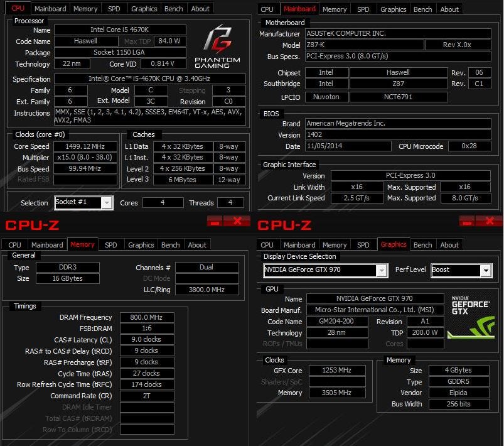Show the About tab in the Timings window
The image size is (504, 446).
[197, 245]
